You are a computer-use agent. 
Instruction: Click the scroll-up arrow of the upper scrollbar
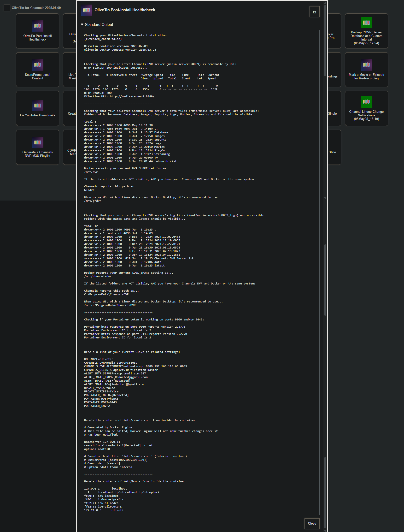325,3
